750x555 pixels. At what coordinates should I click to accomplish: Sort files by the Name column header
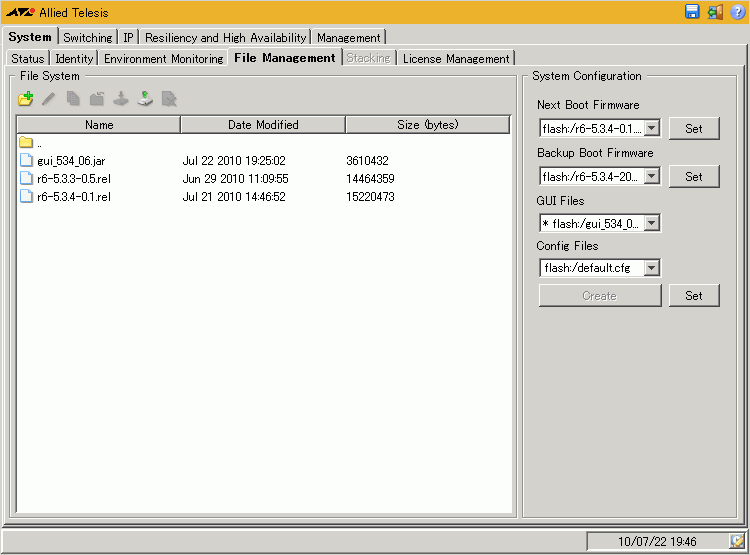click(99, 124)
